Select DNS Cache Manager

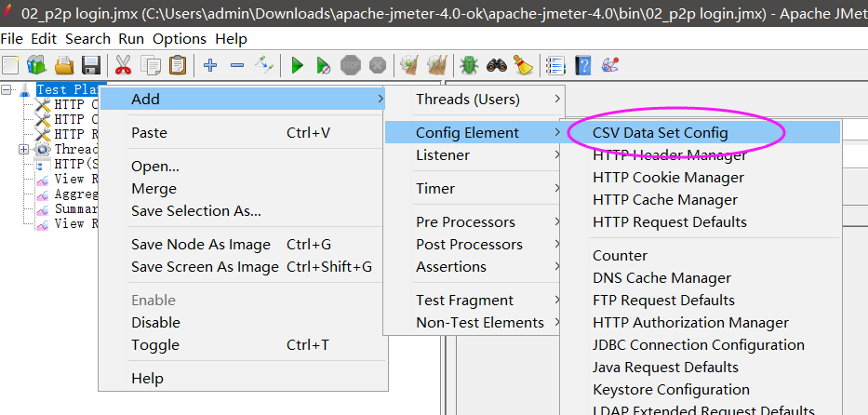pyautogui.click(x=701, y=278)
